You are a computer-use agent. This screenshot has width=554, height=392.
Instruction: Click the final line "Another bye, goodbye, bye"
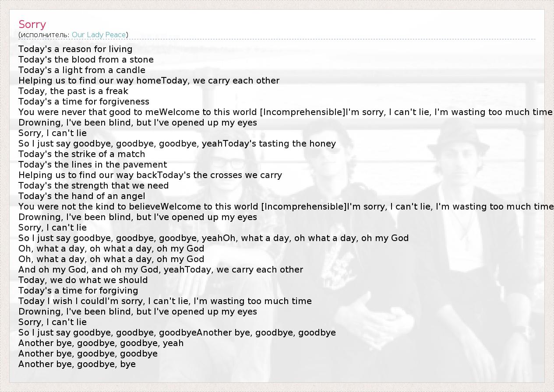77,364
